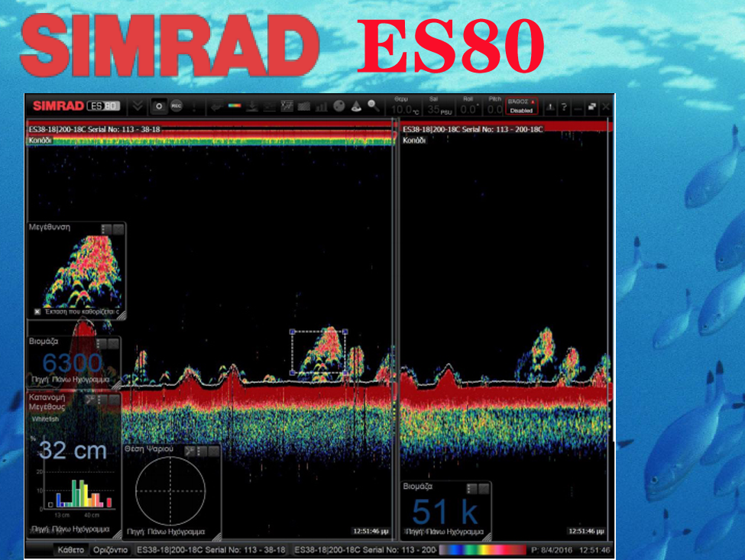Toggle the checkbox under the Μεγέθυνση zoom image

(37, 312)
